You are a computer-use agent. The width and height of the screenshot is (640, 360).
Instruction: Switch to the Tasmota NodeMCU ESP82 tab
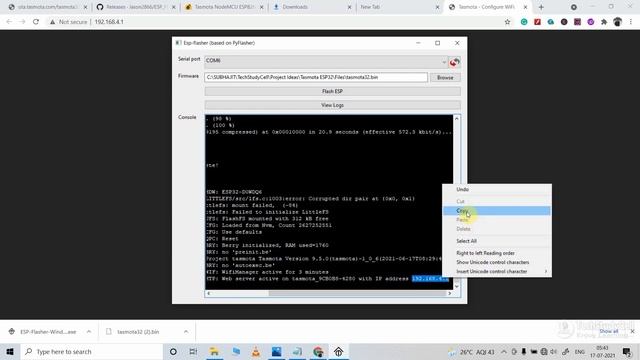(224, 7)
